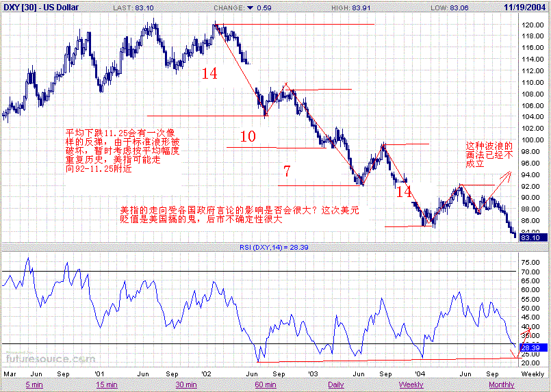The height and width of the screenshot is (392, 551).
Task: Click the 100.00 price axis label
Action: (x=533, y=140)
